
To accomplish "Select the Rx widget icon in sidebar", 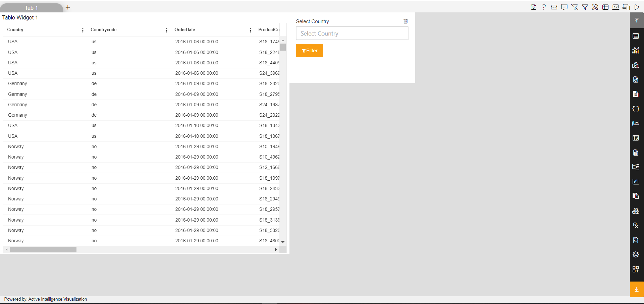I will (x=636, y=225).
